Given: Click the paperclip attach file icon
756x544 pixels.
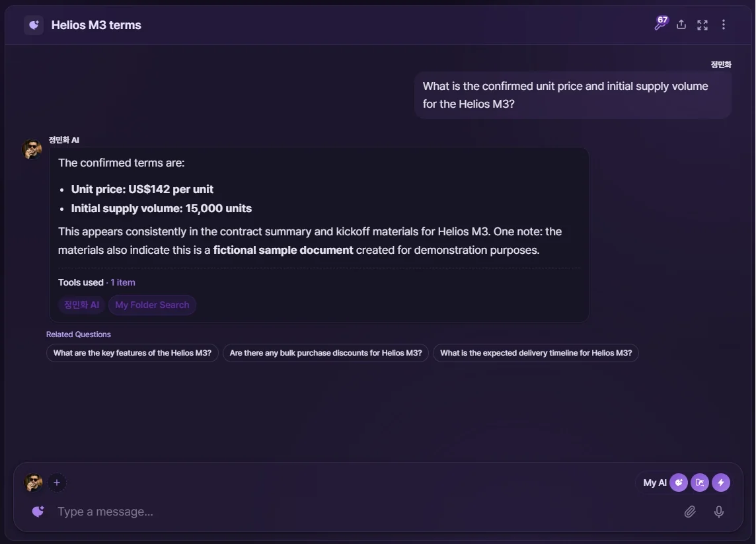Looking at the screenshot, I should pyautogui.click(x=690, y=512).
